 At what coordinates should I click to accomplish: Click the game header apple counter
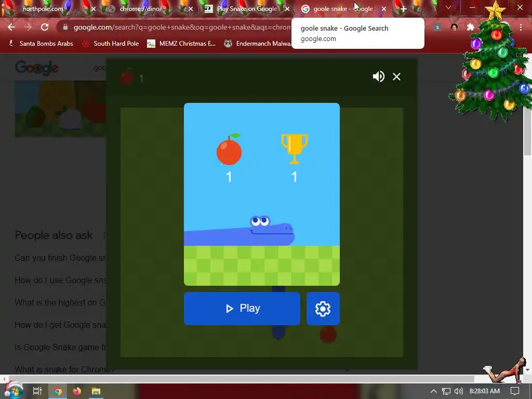click(x=131, y=78)
